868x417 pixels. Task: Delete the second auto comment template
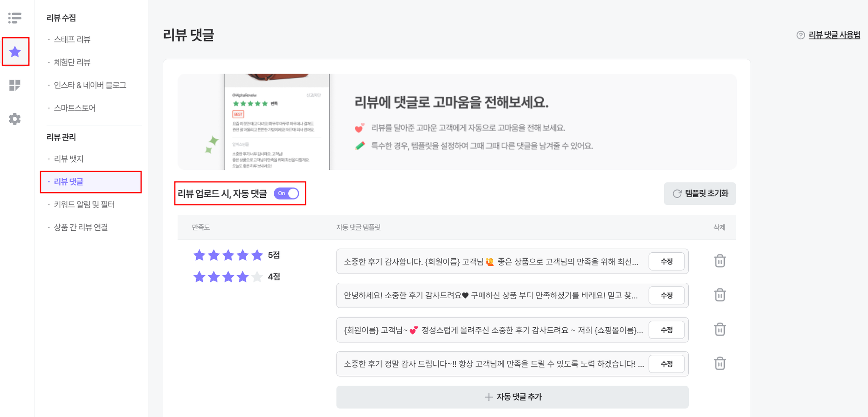[x=720, y=295]
